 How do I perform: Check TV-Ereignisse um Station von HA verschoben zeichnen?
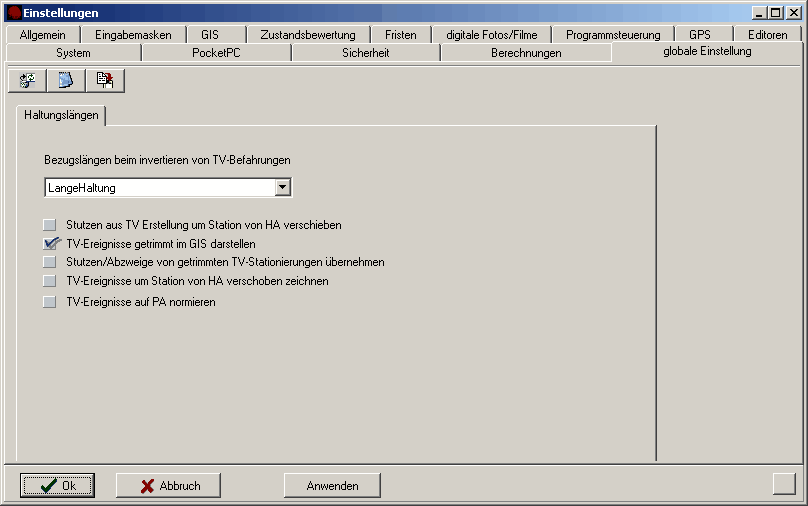49,281
